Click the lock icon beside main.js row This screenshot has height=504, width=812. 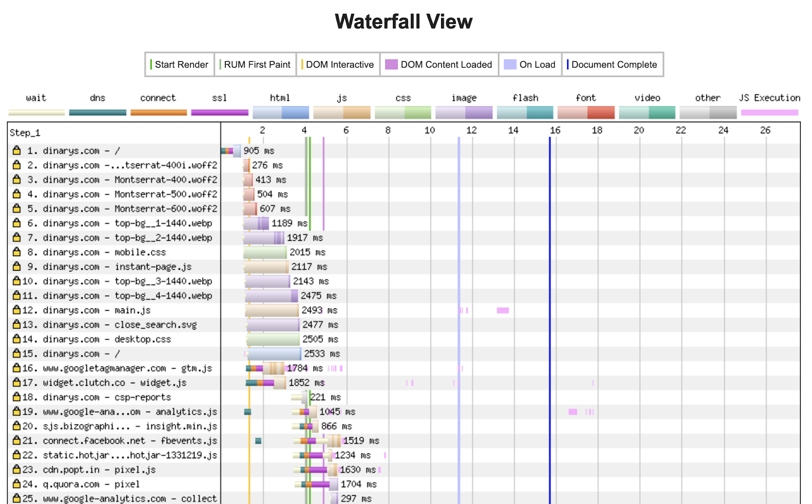coord(17,309)
